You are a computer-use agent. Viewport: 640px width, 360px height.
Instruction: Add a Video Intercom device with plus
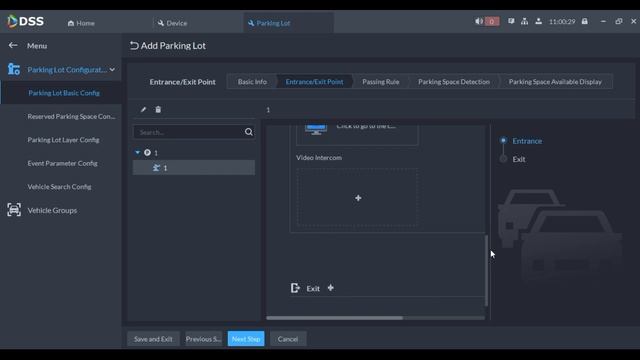(x=358, y=198)
